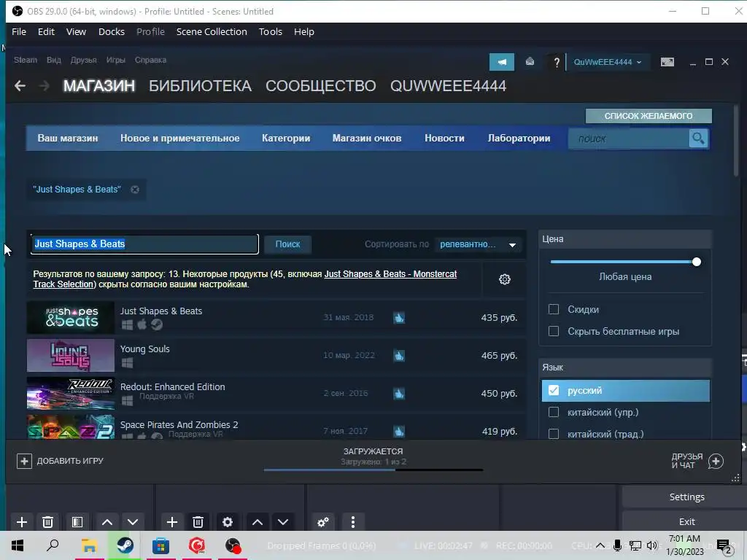
Task: Open Магазин очков store link
Action: [x=367, y=138]
